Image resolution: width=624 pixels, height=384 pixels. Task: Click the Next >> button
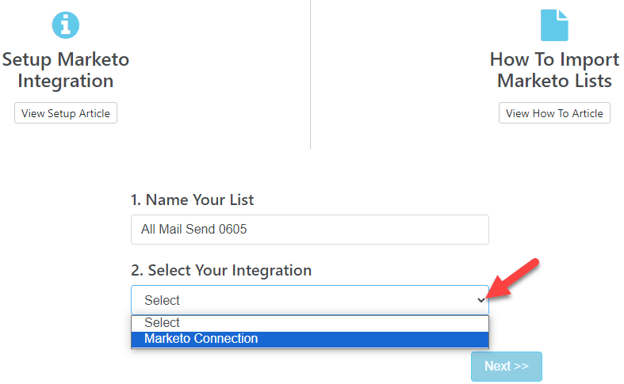(x=506, y=366)
